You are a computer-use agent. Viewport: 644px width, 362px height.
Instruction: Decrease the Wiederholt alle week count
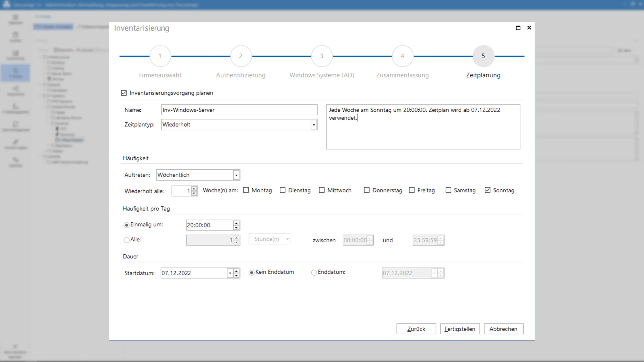tap(194, 193)
